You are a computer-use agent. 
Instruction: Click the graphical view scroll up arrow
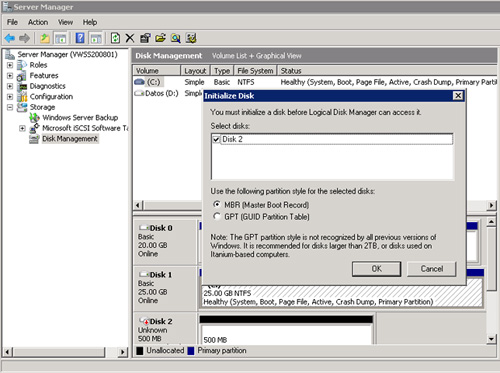point(491,222)
